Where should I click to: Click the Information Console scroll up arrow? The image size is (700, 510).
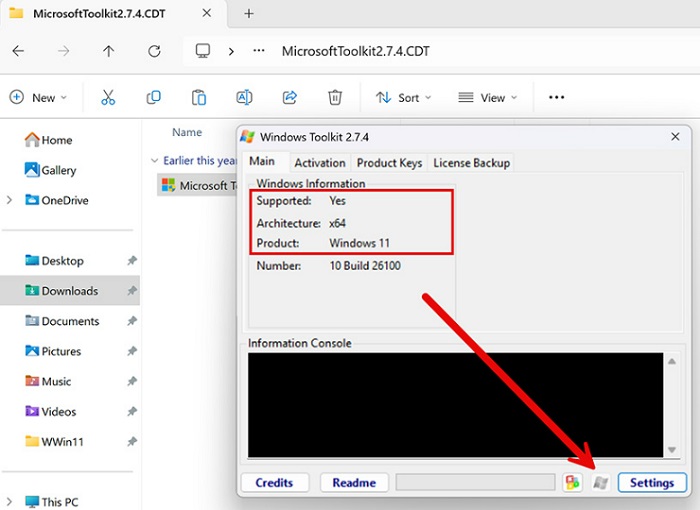pos(672,361)
